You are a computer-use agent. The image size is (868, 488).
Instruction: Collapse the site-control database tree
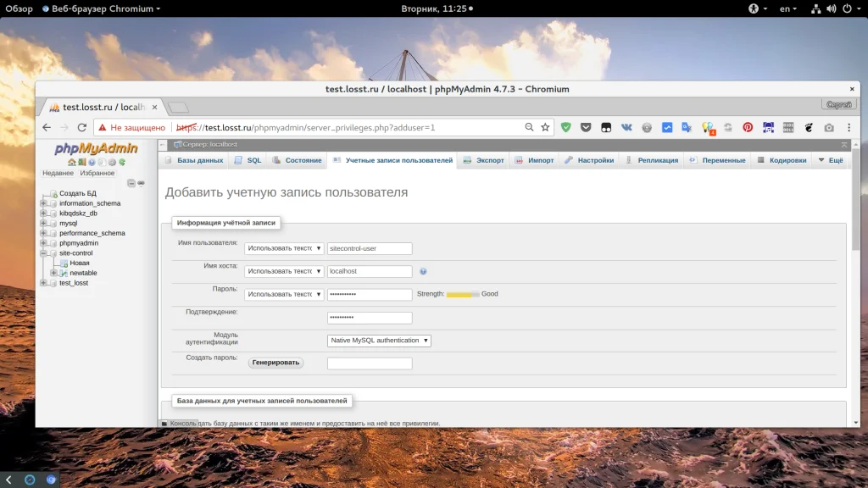point(43,253)
